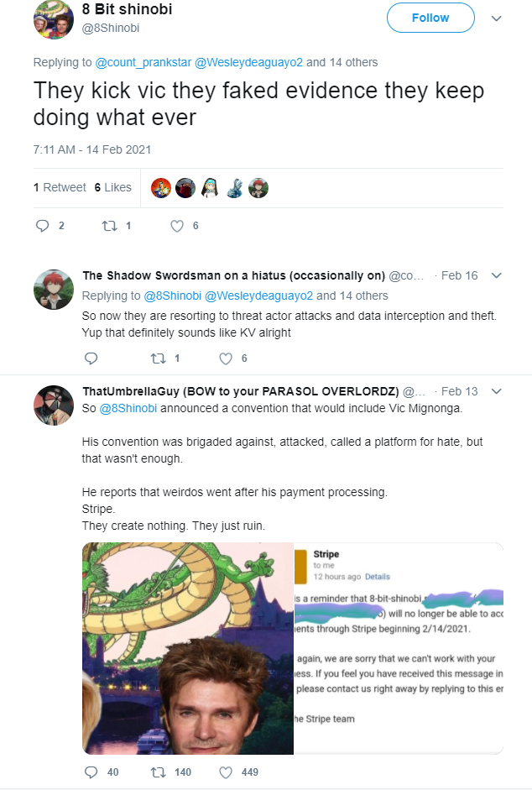Like ThatUmbrellaGuy's tweet with 449 likes

[x=226, y=772]
